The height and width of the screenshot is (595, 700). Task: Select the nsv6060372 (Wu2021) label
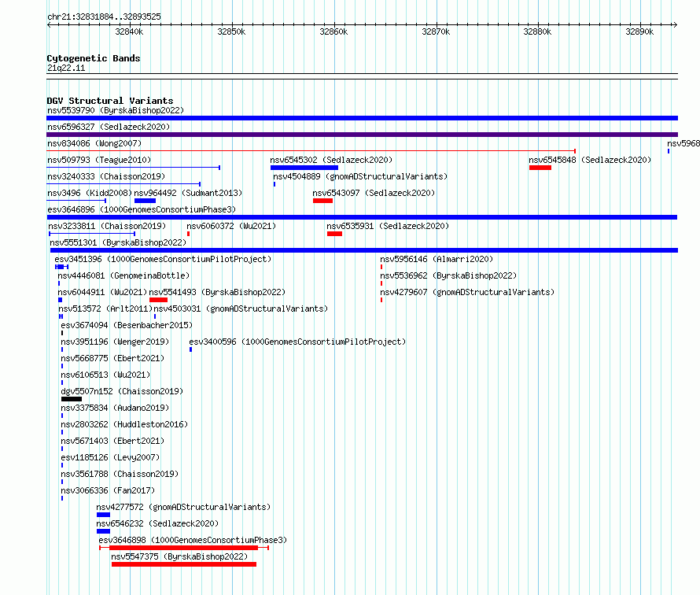pyautogui.click(x=231, y=226)
